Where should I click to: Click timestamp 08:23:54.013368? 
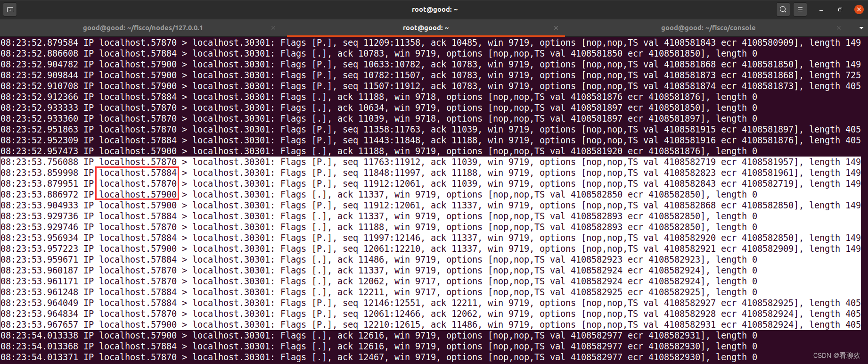coord(40,347)
